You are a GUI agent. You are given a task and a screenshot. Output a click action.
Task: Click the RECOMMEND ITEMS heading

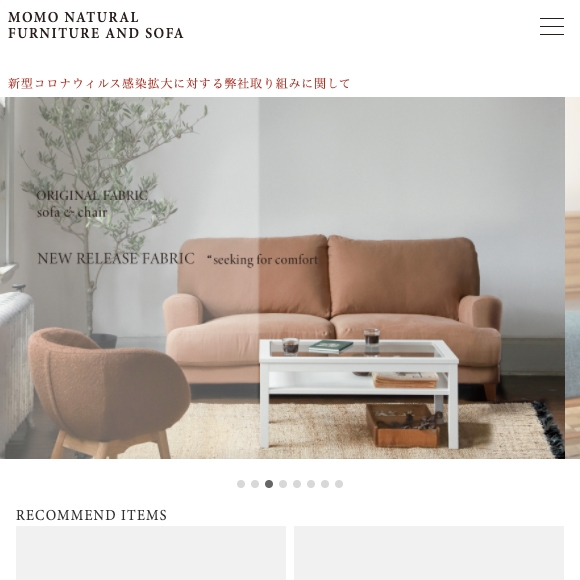click(91, 515)
